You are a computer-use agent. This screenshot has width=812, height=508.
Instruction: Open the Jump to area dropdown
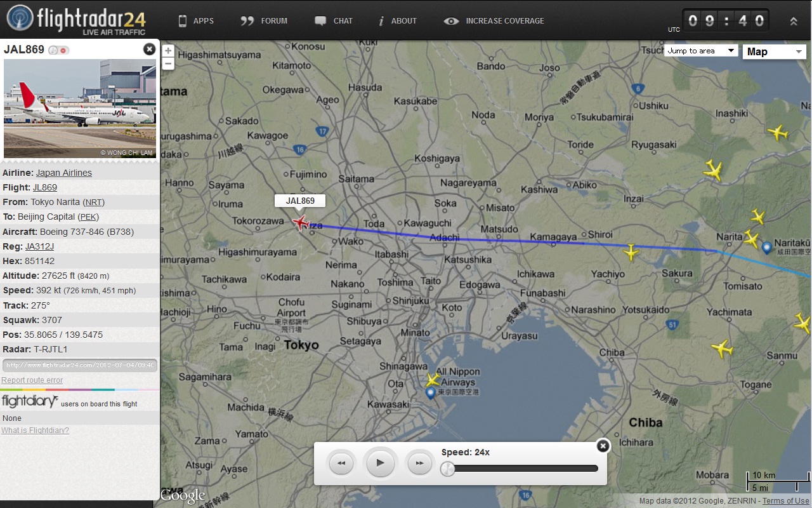[x=701, y=51]
